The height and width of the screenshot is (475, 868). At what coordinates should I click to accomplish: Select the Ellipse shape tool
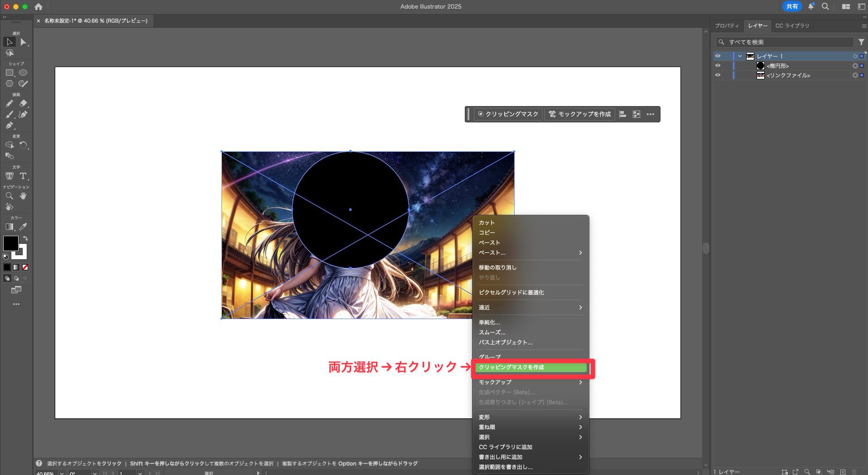point(23,73)
